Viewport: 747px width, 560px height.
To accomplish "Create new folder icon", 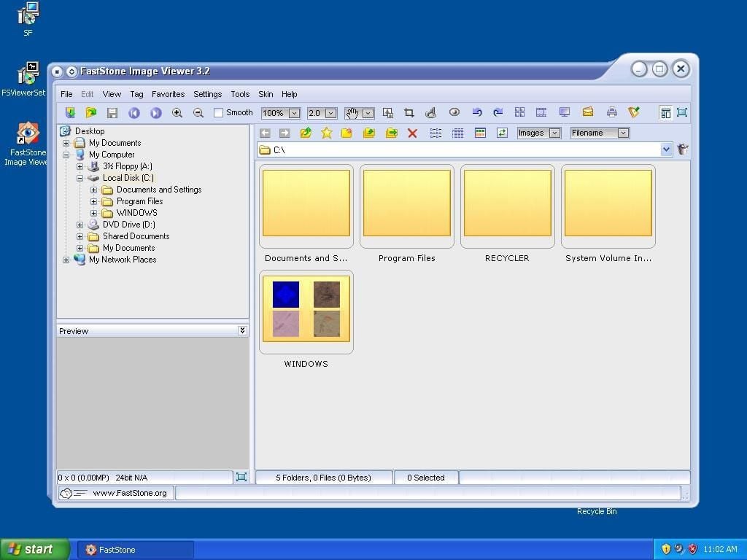I will click(347, 133).
